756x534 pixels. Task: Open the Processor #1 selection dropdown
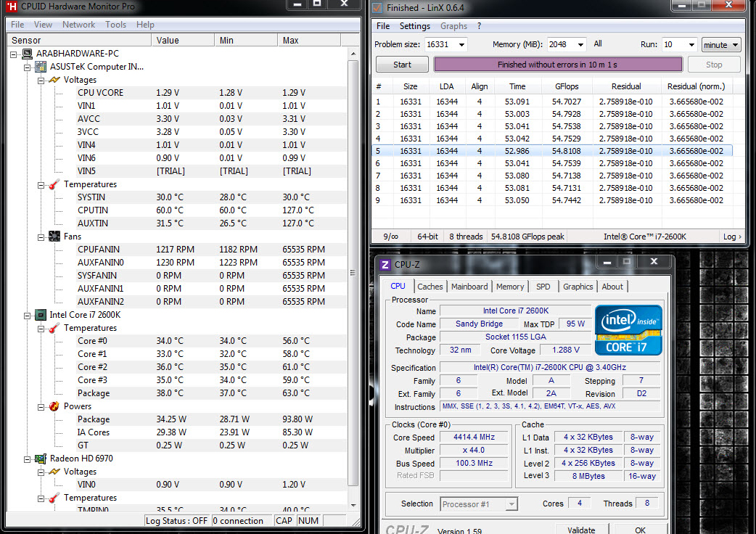(x=511, y=504)
